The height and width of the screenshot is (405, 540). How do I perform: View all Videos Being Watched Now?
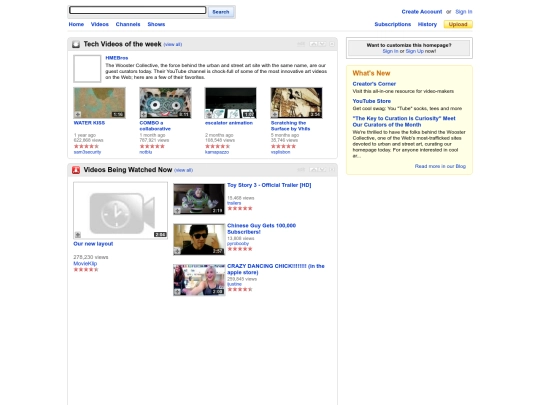coord(184,170)
